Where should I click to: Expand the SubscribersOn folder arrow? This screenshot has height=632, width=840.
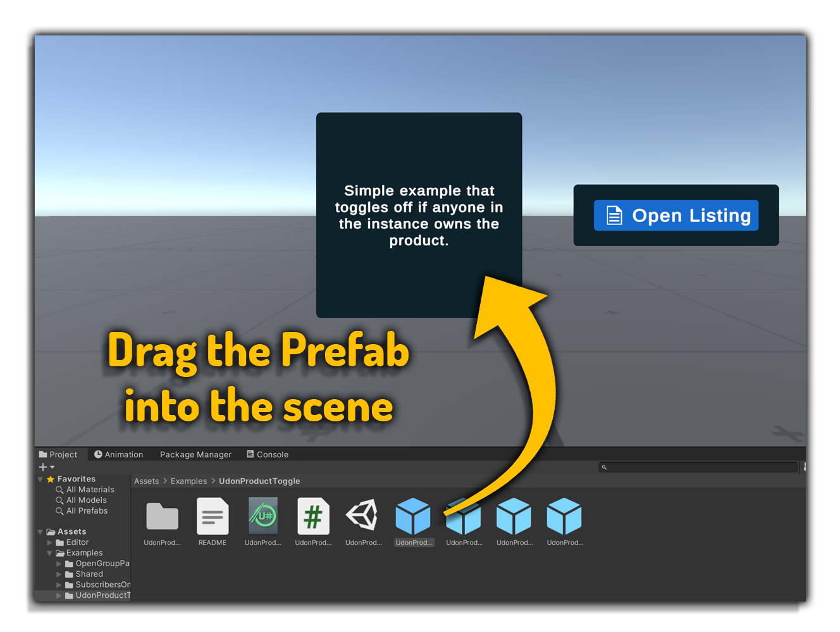coord(59,585)
